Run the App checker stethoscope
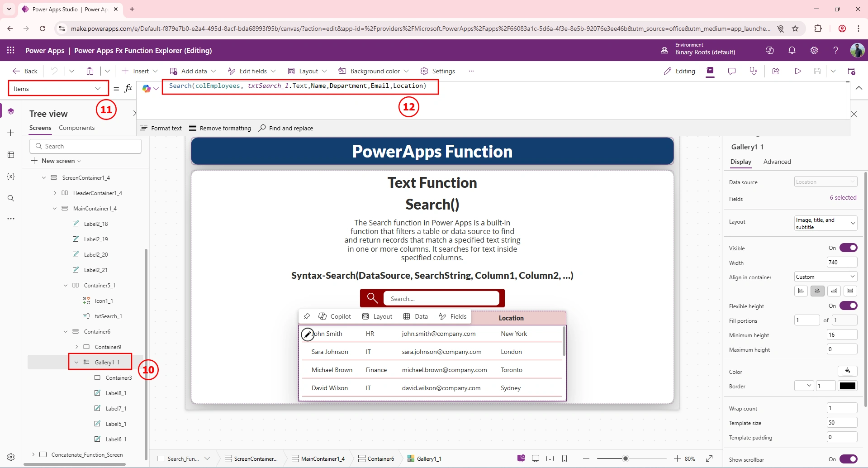868x468 pixels. (x=754, y=71)
